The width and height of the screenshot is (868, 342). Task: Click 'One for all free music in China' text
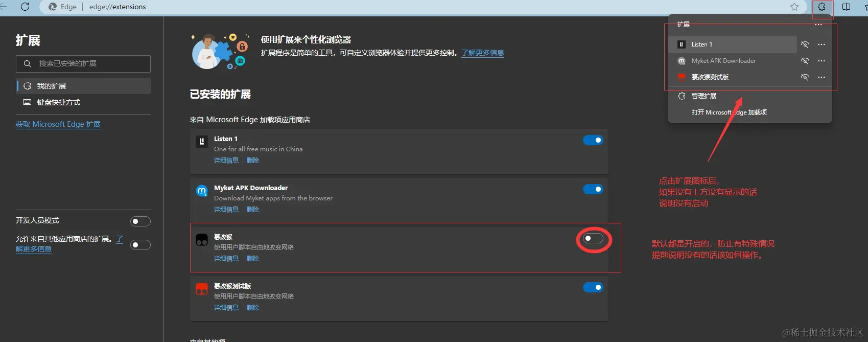click(259, 149)
